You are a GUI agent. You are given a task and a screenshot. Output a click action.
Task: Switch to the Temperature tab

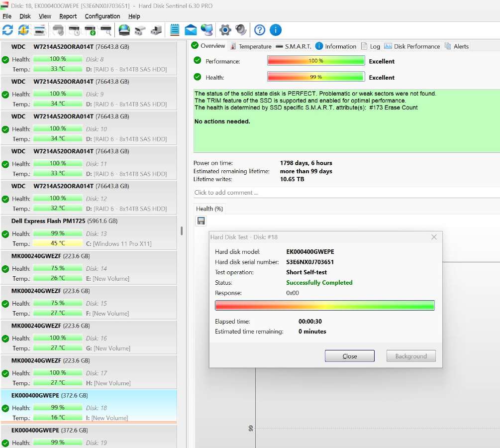click(x=251, y=47)
